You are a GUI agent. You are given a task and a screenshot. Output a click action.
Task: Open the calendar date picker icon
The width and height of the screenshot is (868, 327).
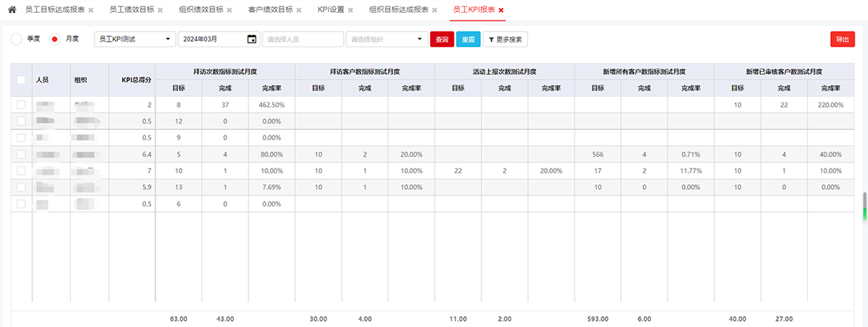252,39
